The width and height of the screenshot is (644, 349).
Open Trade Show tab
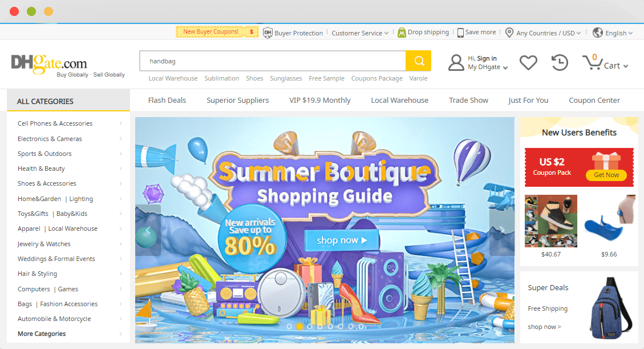469,101
